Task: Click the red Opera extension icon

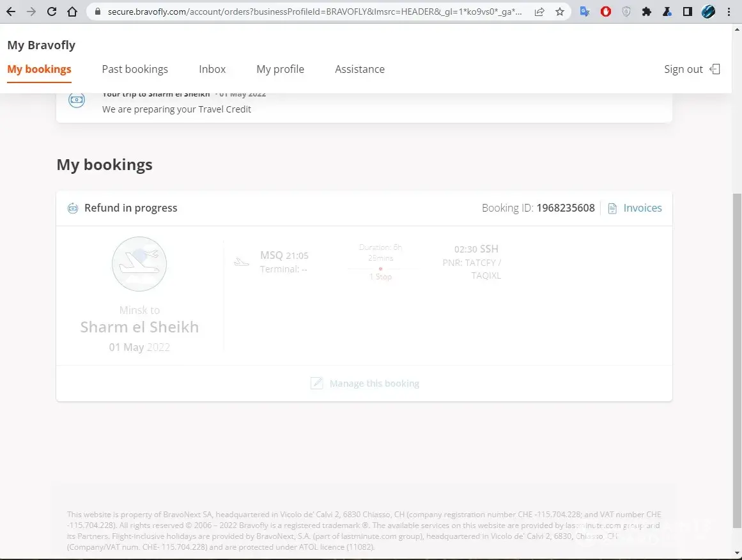Action: 606,12
